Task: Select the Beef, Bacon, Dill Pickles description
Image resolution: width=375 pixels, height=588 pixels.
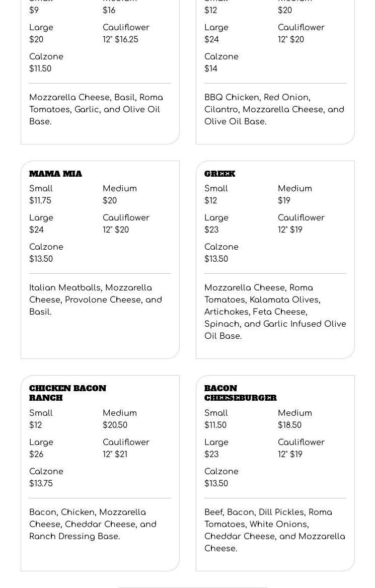Action: coord(274,531)
